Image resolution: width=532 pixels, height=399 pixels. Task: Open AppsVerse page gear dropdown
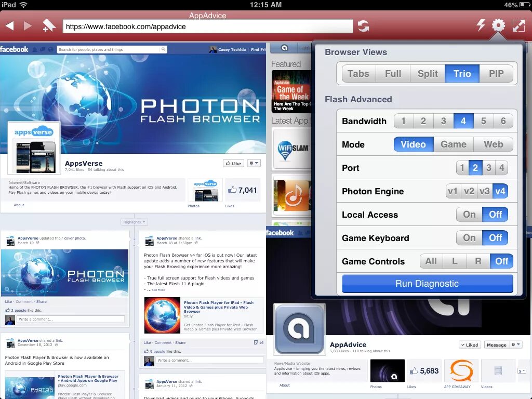pos(254,163)
